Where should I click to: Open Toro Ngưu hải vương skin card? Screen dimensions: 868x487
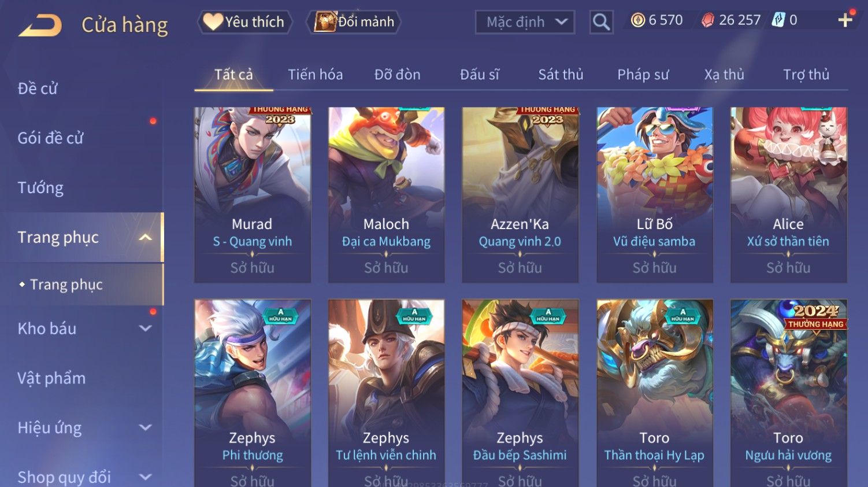pos(788,393)
